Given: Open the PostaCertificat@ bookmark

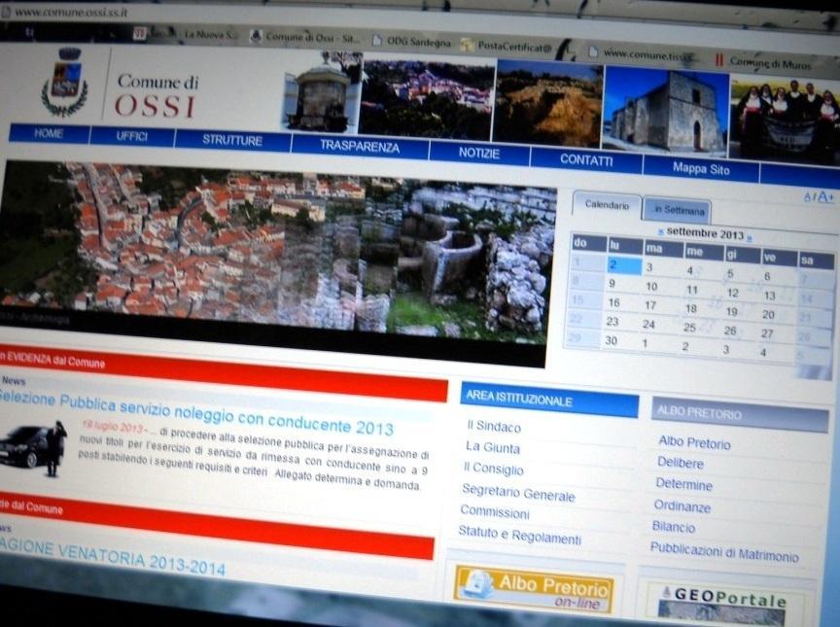Looking at the screenshot, I should pos(507,46).
